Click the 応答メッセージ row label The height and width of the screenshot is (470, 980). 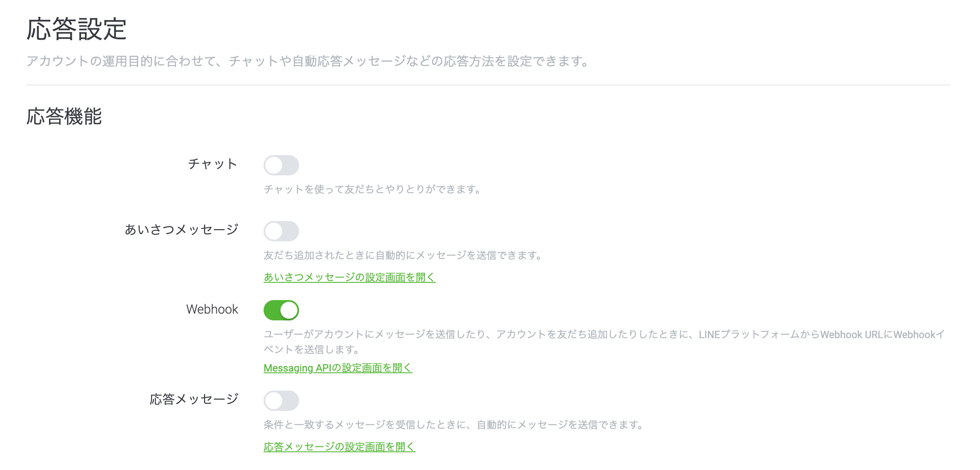(194, 399)
